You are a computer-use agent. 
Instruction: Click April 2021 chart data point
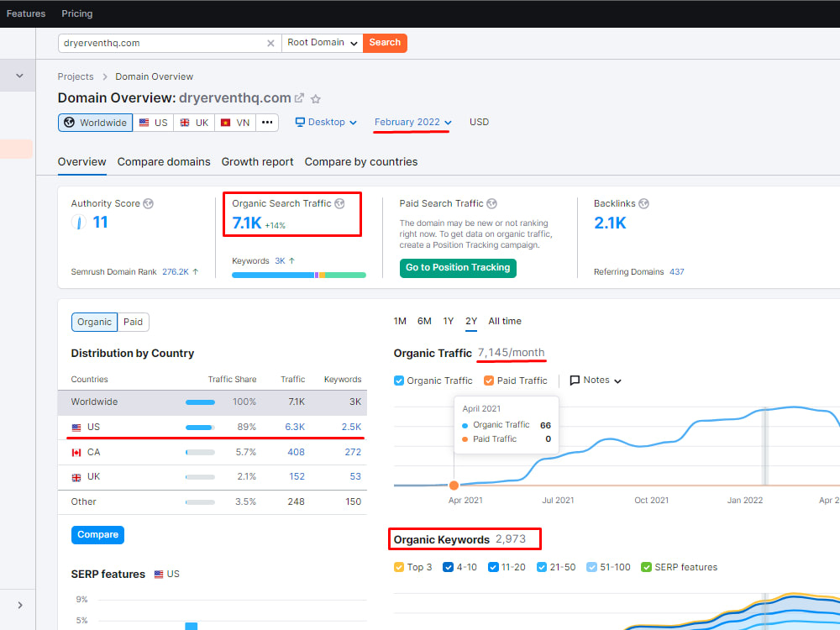(x=454, y=486)
